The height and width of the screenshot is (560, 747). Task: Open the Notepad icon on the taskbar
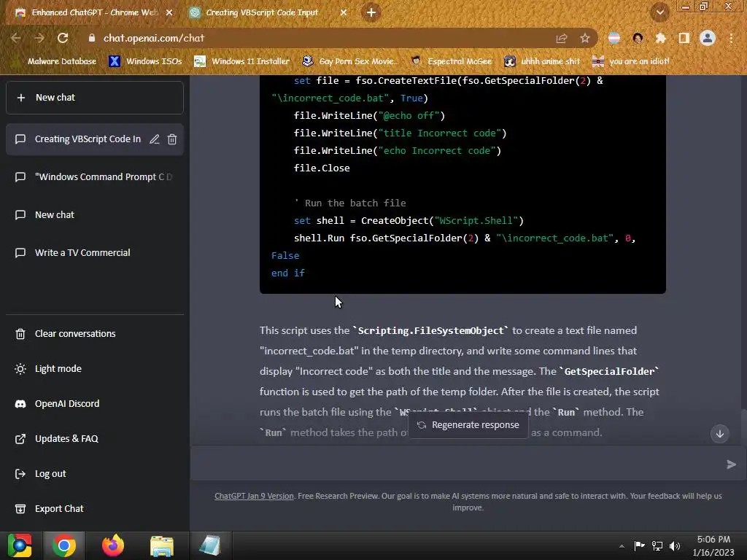[210, 545]
